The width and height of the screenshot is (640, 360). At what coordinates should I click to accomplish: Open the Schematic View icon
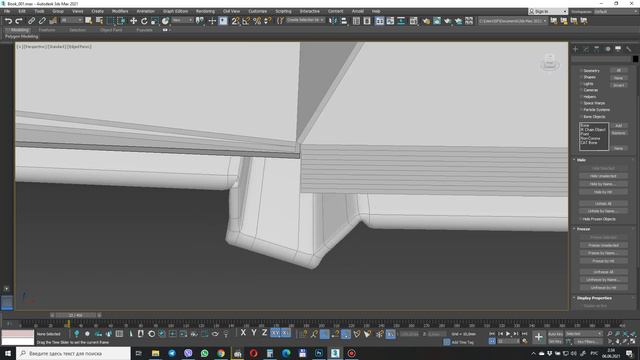401,21
